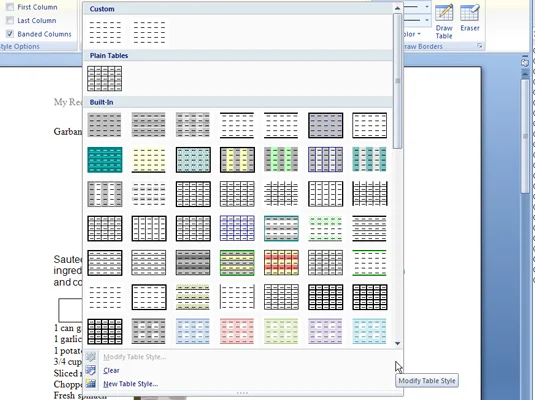
Task: Enable the Last Column checkbox
Action: 10,20
